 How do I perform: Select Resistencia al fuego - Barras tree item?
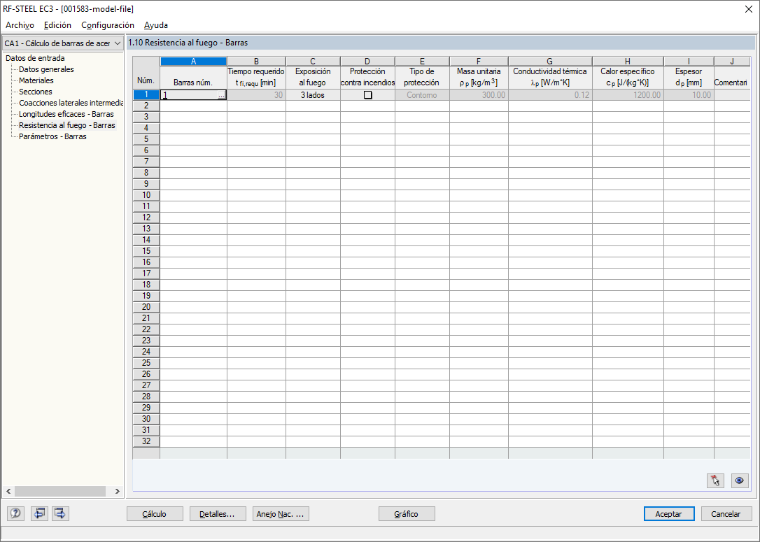click(x=67, y=125)
